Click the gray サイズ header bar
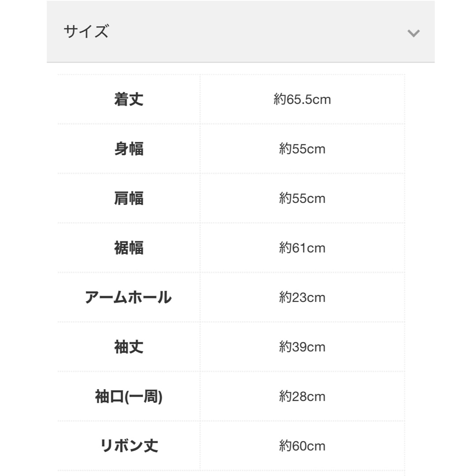The width and height of the screenshot is (476, 476). [x=241, y=32]
